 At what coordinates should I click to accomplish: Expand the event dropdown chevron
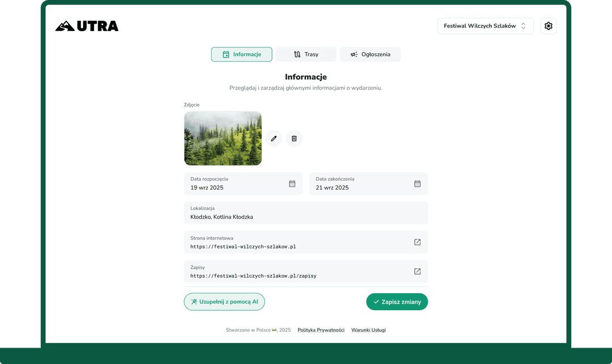pyautogui.click(x=524, y=25)
